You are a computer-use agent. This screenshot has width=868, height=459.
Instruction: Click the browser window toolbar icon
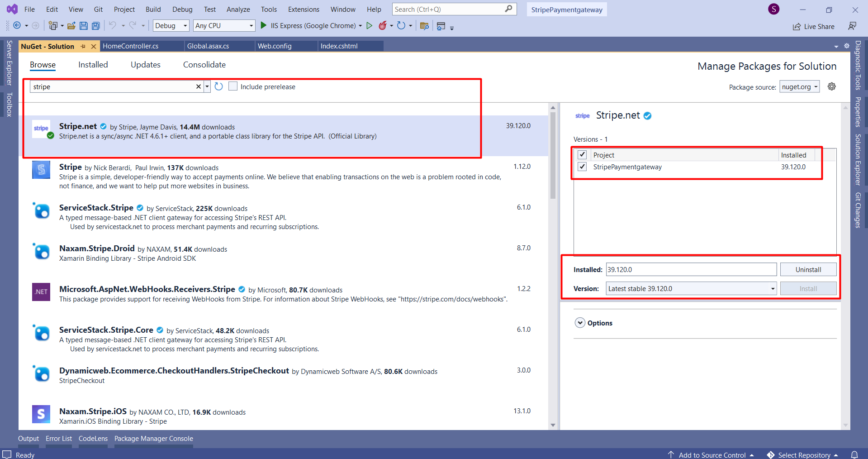click(441, 26)
